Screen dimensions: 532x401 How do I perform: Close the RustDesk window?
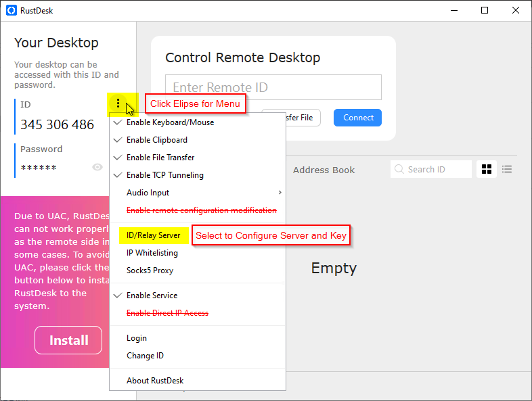click(x=516, y=11)
